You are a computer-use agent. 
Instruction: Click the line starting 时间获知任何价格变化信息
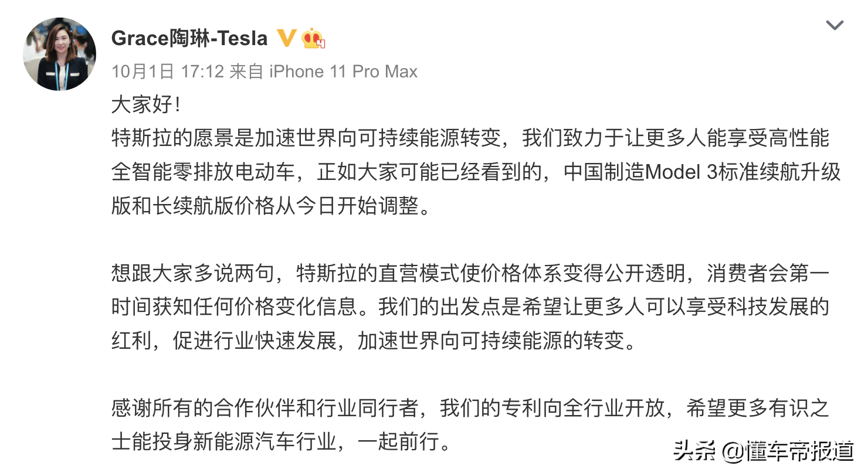[470, 307]
